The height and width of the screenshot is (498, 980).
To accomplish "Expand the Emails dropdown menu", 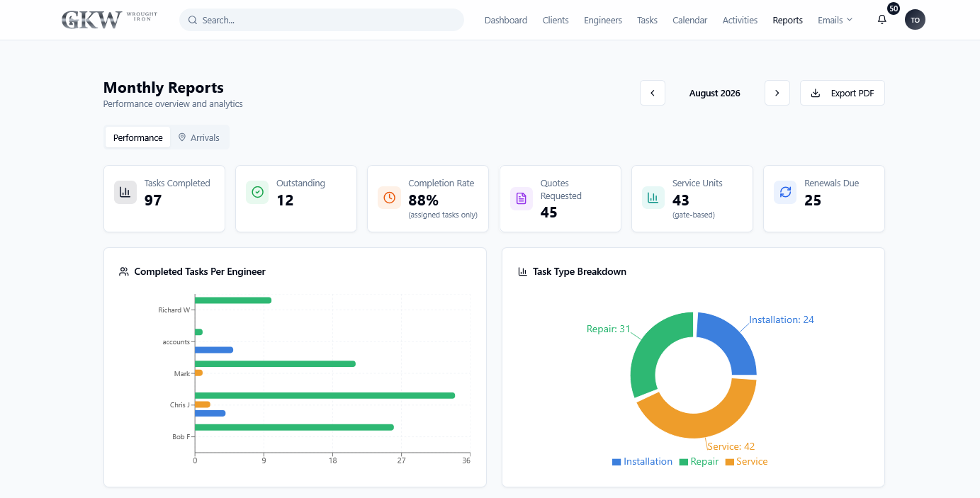I will 835,20.
